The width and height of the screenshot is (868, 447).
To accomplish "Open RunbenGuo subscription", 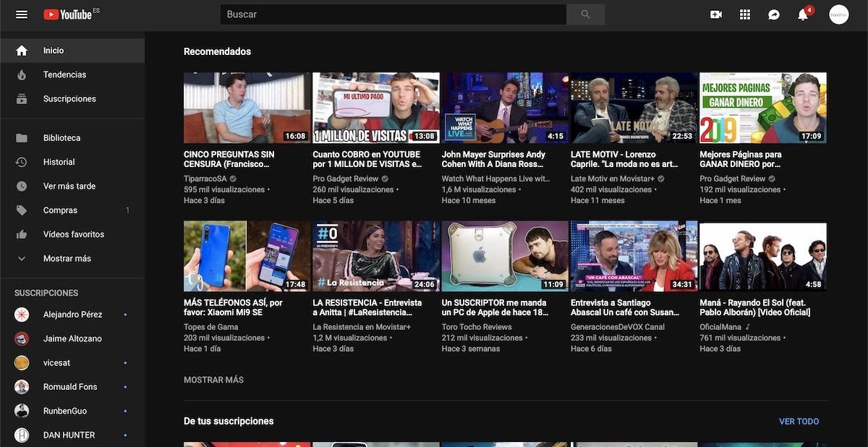I will [x=72, y=411].
